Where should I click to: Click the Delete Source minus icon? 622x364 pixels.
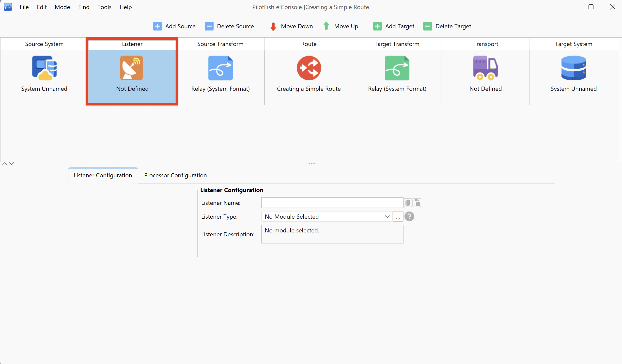click(209, 26)
